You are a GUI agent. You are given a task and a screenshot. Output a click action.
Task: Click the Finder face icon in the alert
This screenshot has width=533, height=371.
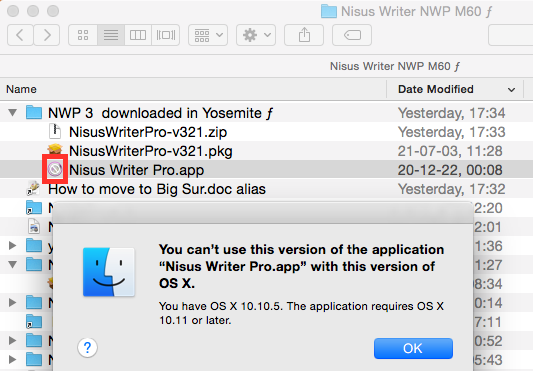109,272
